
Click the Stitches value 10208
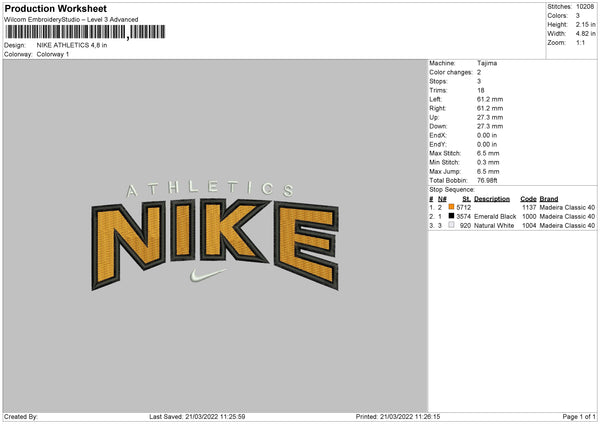point(585,7)
